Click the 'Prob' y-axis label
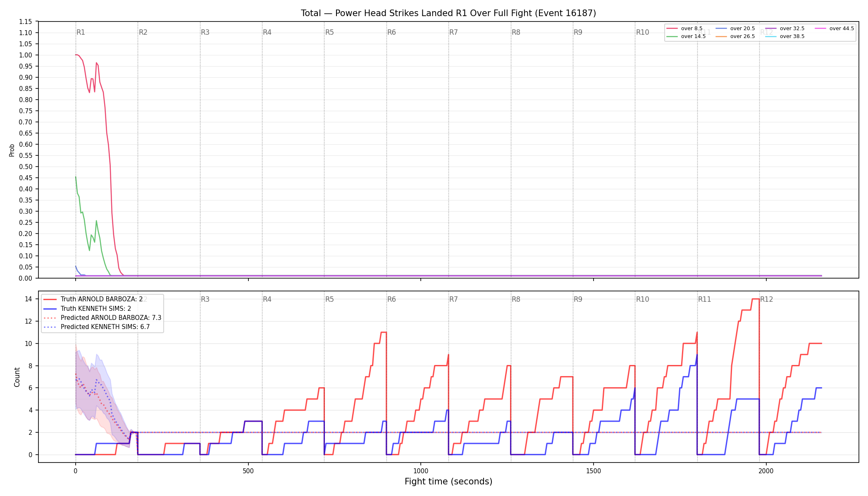Viewport: 868px width, 496px height. click(x=12, y=150)
